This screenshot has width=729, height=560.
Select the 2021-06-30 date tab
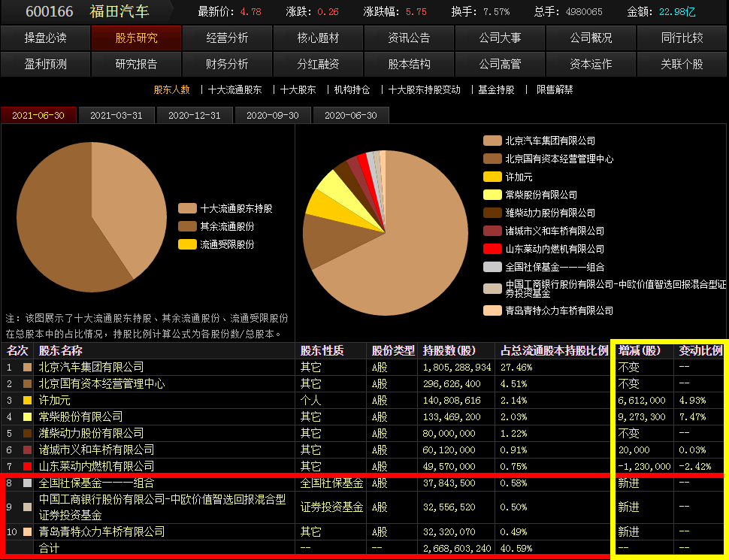coord(38,115)
